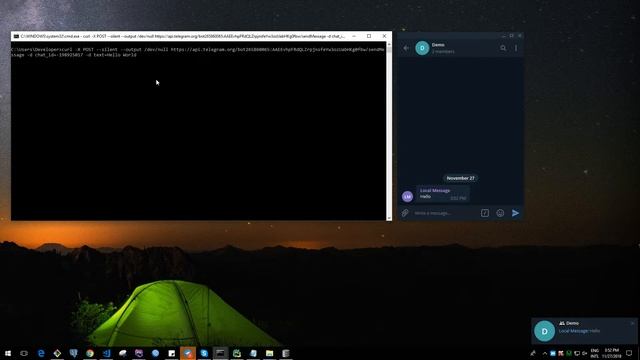This screenshot has width=640, height=360.
Task: Focus the 'Write a message...' input field
Action: (445, 213)
